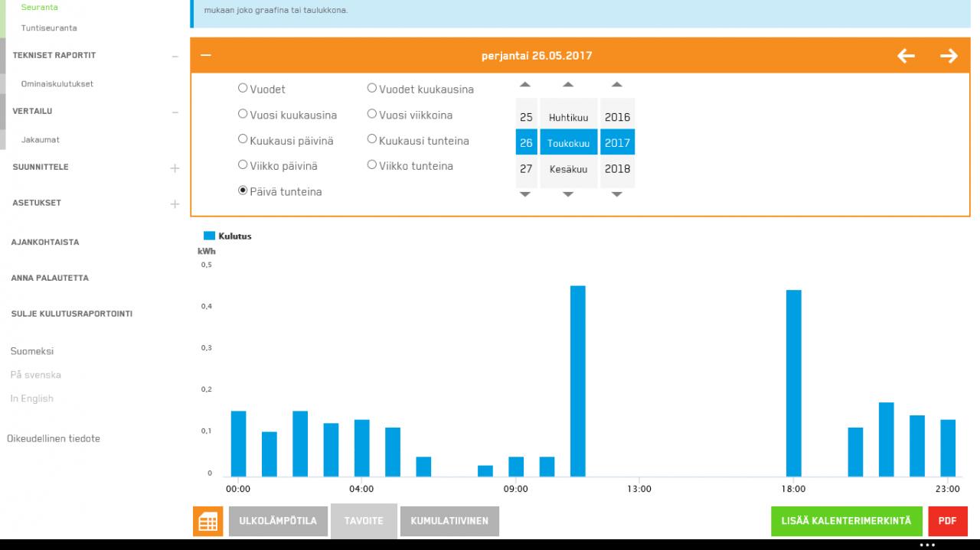Open Seuranta in the sidebar

click(40, 7)
